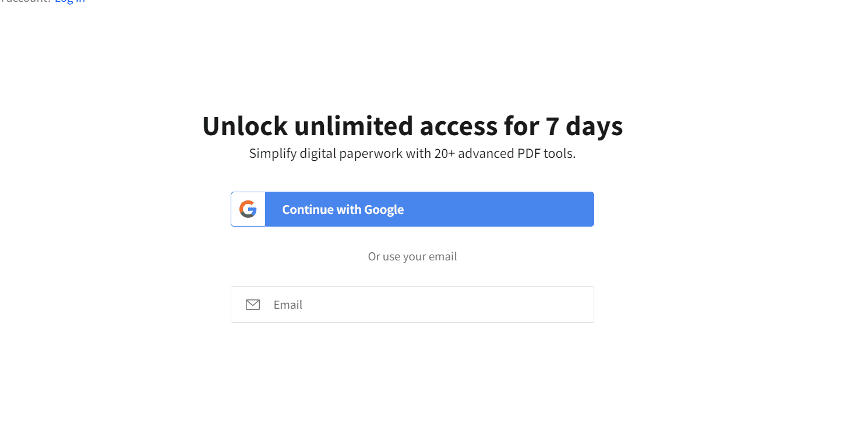Click '20+ advanced PDF tools' phrase
Viewport: 868px width, 441px height.
pyautogui.click(x=504, y=154)
